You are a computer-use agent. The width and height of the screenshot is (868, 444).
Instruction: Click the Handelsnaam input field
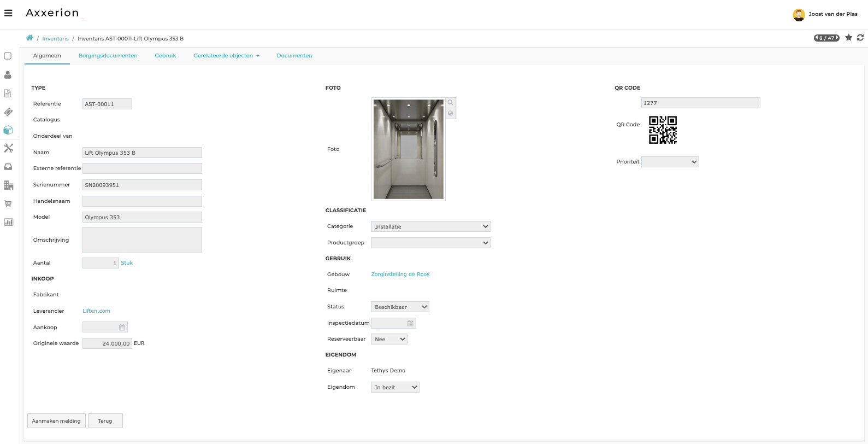coord(142,201)
